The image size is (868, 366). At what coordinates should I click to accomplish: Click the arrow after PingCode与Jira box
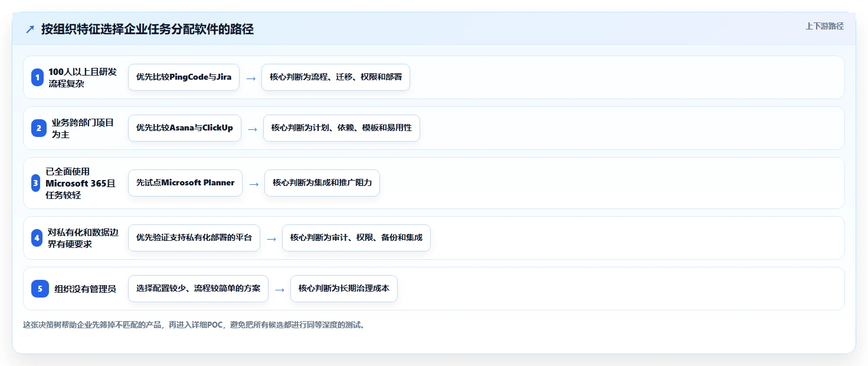pos(251,78)
